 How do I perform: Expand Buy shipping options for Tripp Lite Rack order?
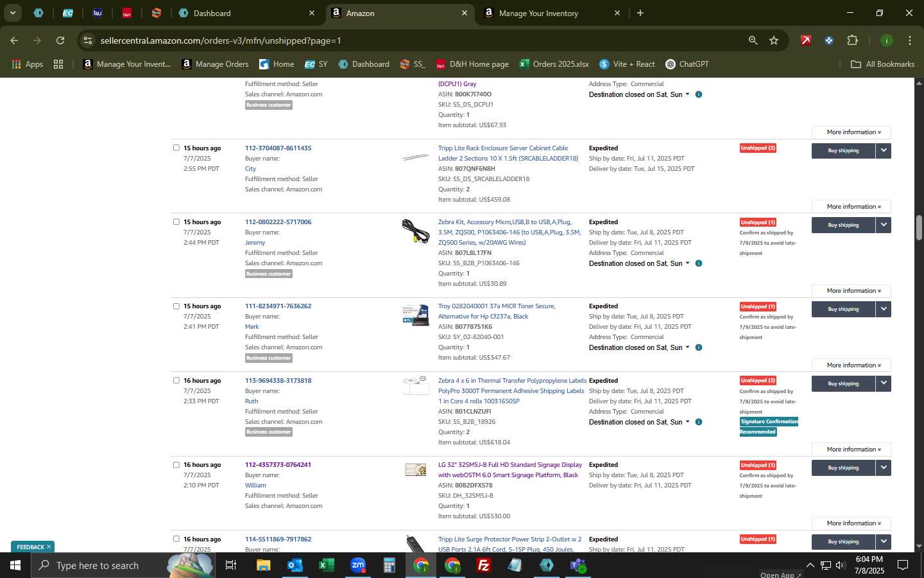click(x=884, y=150)
